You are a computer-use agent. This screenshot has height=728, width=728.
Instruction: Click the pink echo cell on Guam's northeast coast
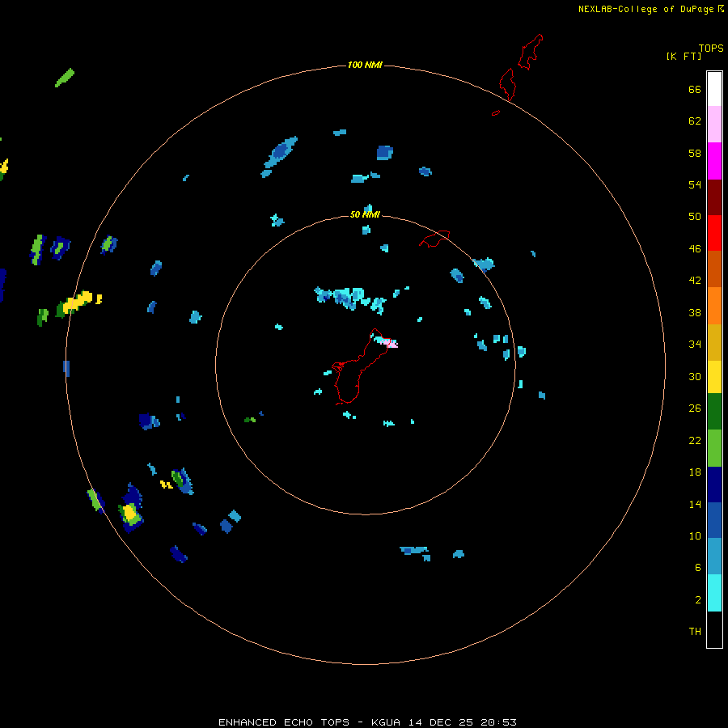click(x=392, y=344)
